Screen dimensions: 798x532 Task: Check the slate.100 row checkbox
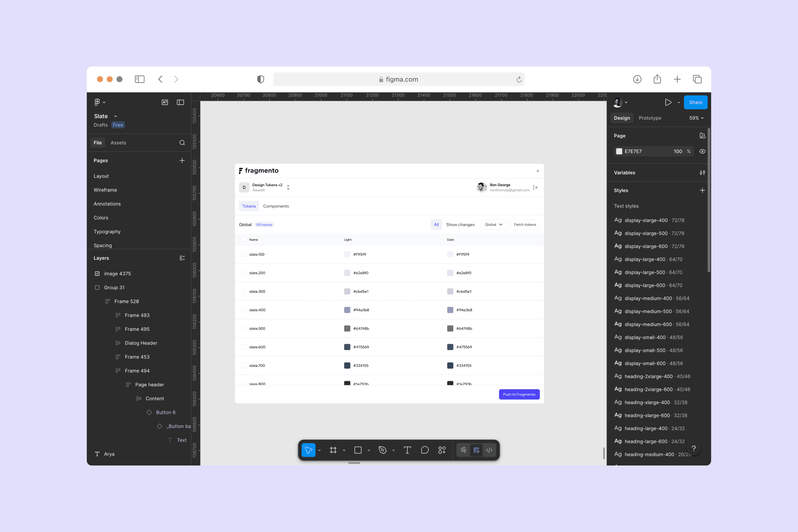243,254
